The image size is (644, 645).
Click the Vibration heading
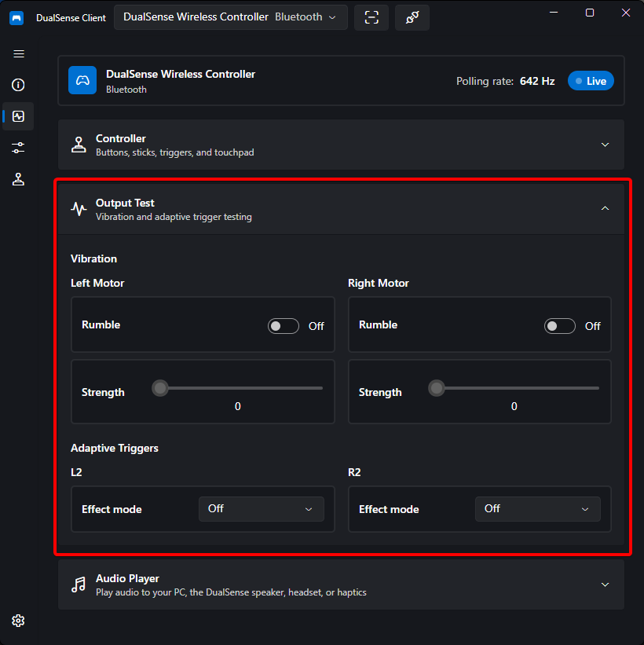93,258
